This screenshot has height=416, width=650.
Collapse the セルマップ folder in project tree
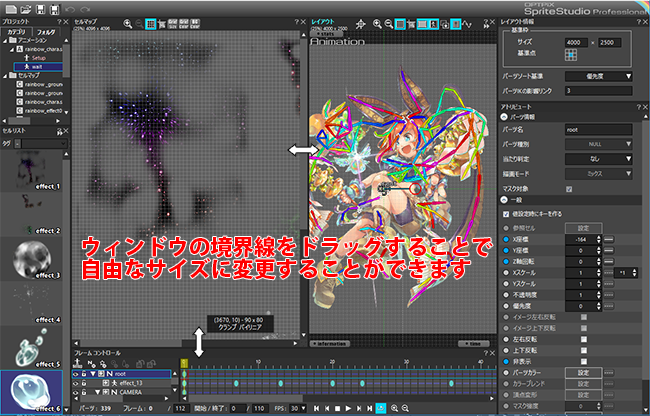coord(5,75)
